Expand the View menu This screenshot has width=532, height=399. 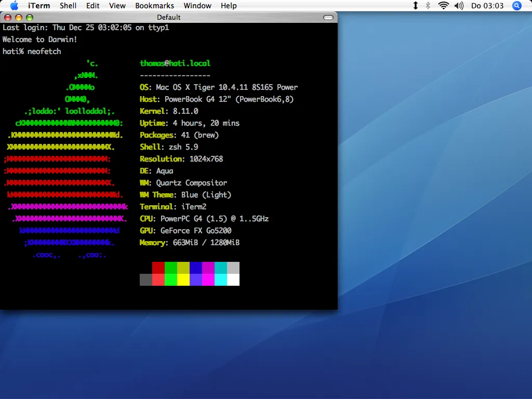click(x=117, y=6)
